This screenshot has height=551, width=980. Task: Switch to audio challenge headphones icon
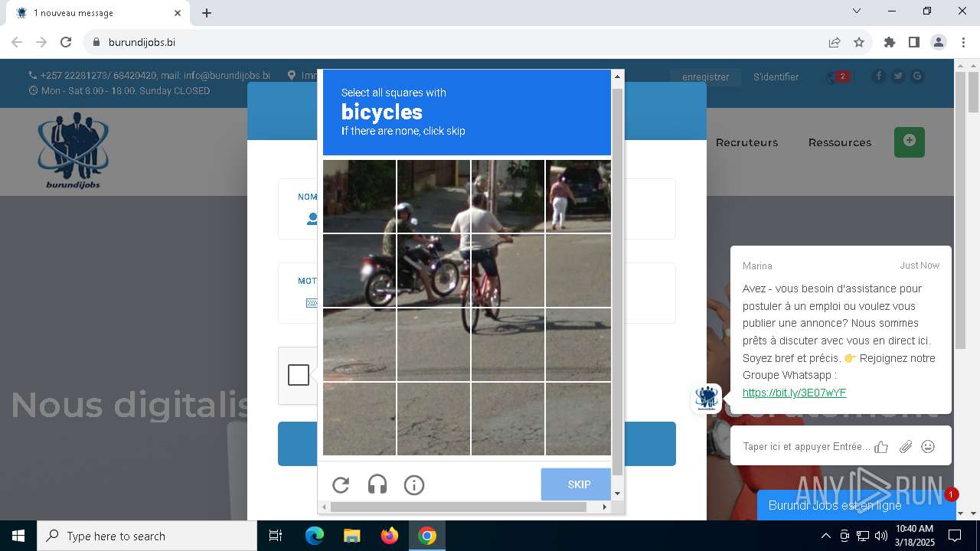(x=377, y=484)
